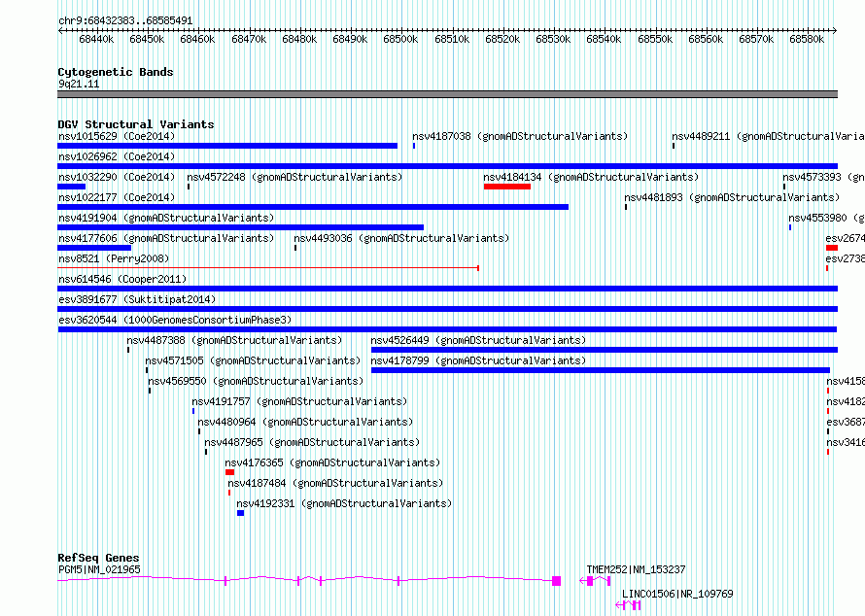Select nsv4480964 gnomAD label

click(305, 422)
